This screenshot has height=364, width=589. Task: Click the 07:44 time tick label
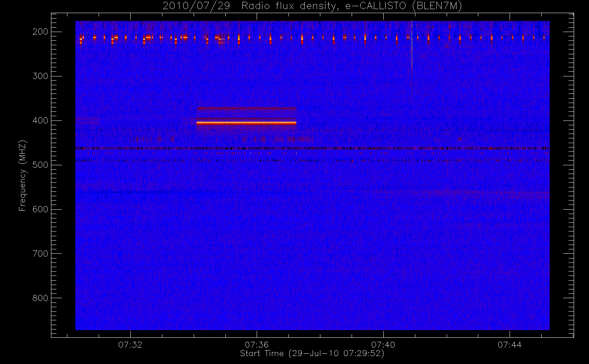(x=510, y=345)
